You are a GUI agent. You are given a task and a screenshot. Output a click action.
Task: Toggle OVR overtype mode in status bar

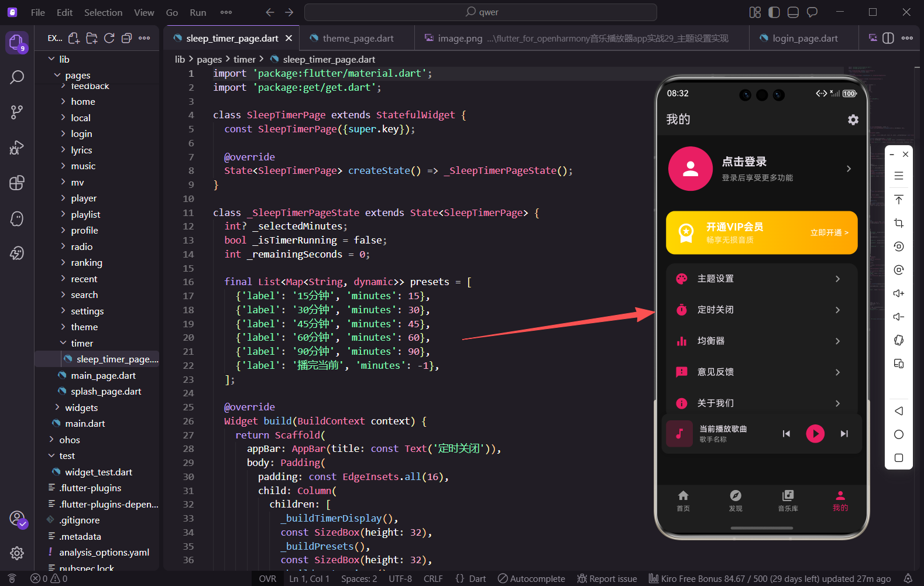[267, 578]
